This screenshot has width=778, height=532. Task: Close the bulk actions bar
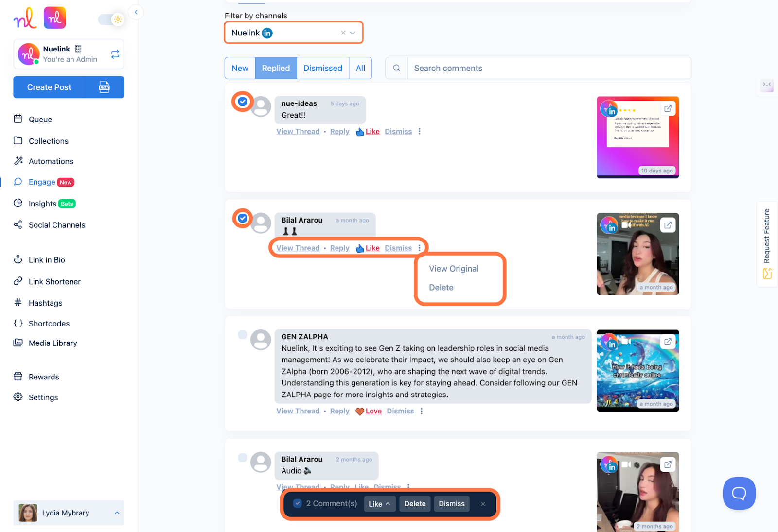pyautogui.click(x=483, y=504)
